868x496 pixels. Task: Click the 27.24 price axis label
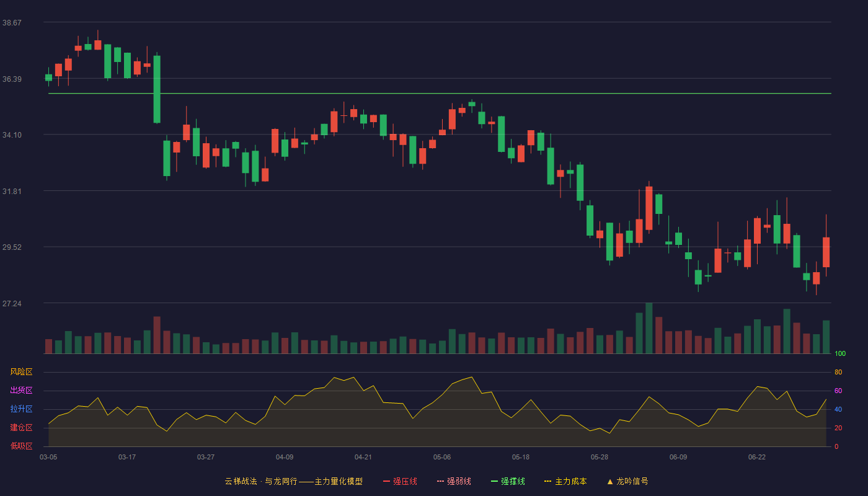coord(12,303)
